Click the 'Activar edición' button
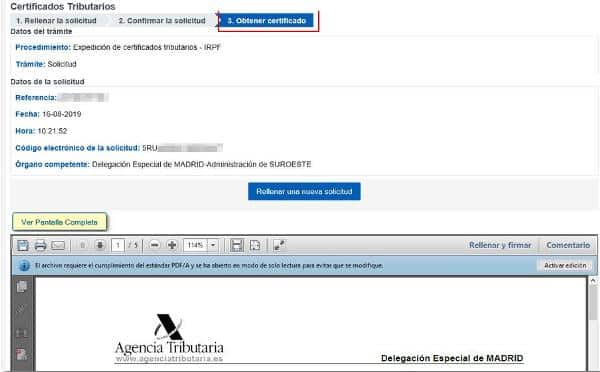Viewport: 600px width, 372px height. [565, 265]
